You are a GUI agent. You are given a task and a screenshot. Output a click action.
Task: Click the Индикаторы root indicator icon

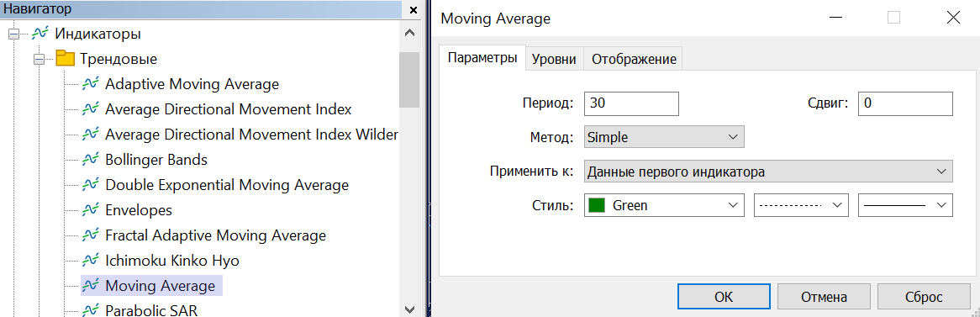tap(40, 33)
